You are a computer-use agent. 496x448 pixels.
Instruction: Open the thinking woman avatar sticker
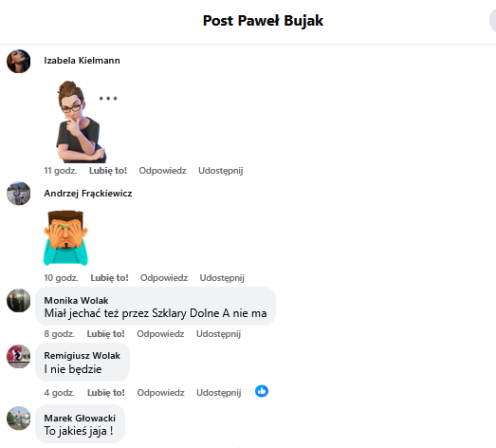pyautogui.click(x=87, y=121)
